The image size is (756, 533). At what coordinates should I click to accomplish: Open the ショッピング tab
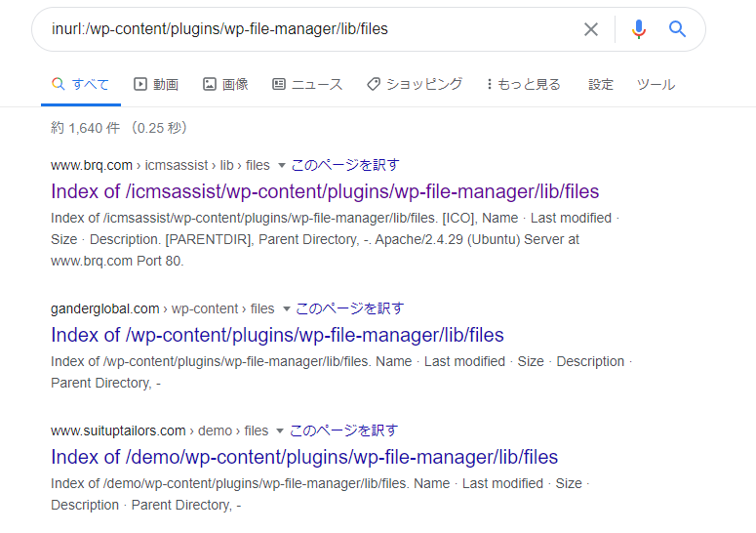tap(415, 84)
